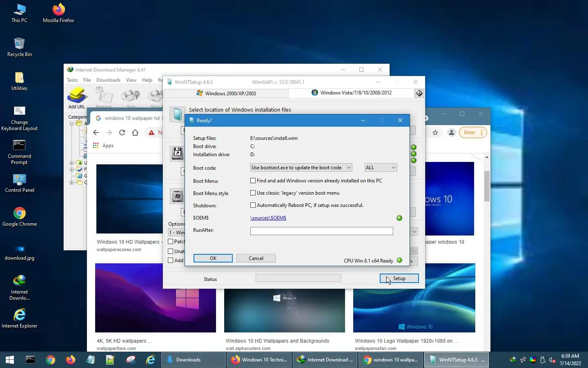The image size is (588, 368).
Task: Reload the page in Chrome
Action: coord(122,132)
